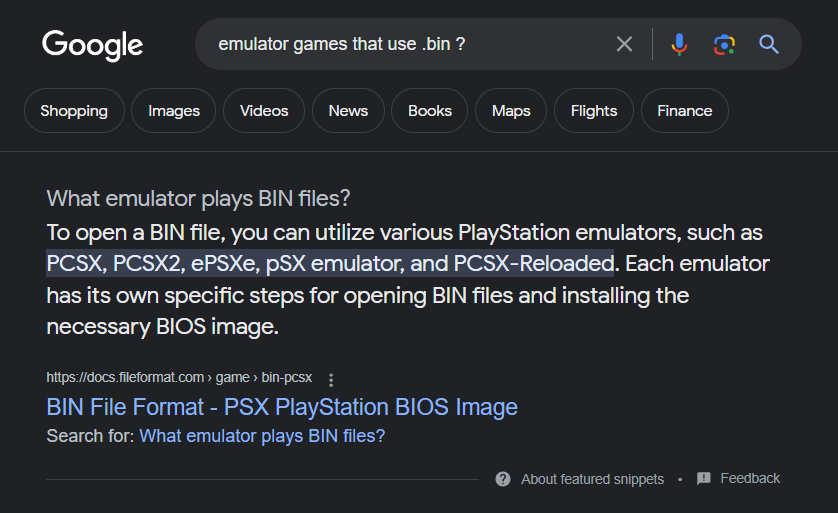Start voice search with the microphone icon
Screen dimensions: 838x513
coord(679,44)
